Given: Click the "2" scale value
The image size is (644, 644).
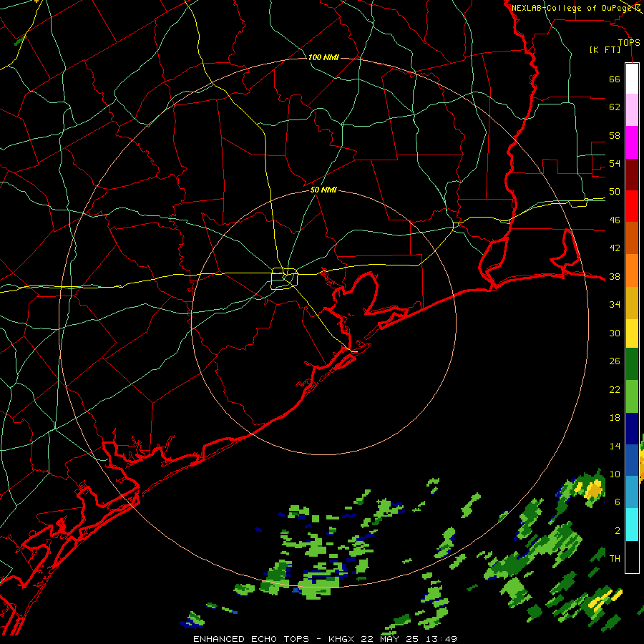Looking at the screenshot, I should point(618,530).
